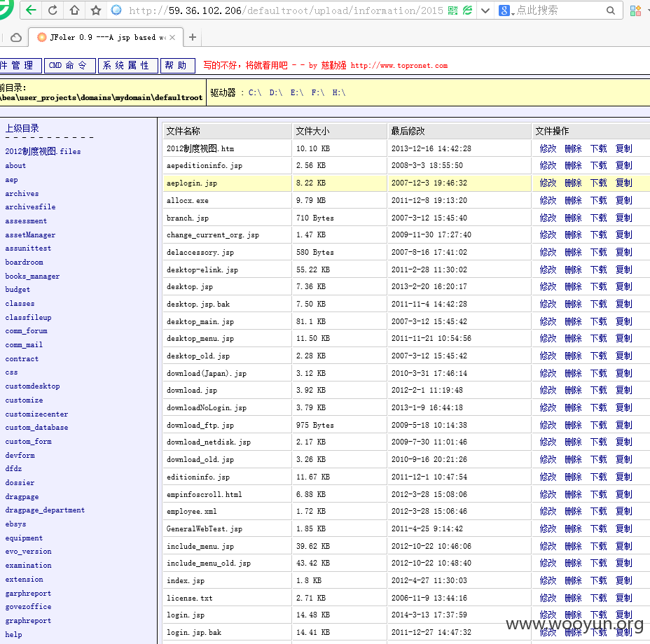Click the cloud icon beside the tabs

pyautogui.click(x=16, y=38)
